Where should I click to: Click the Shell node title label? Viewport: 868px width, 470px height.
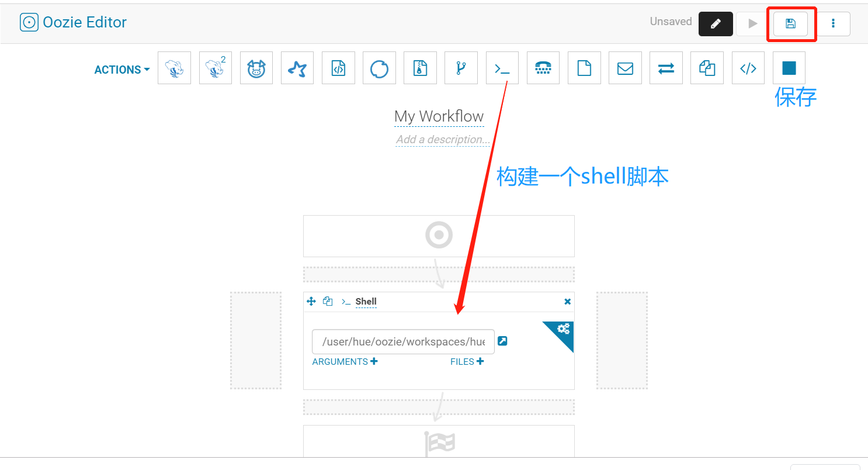366,302
